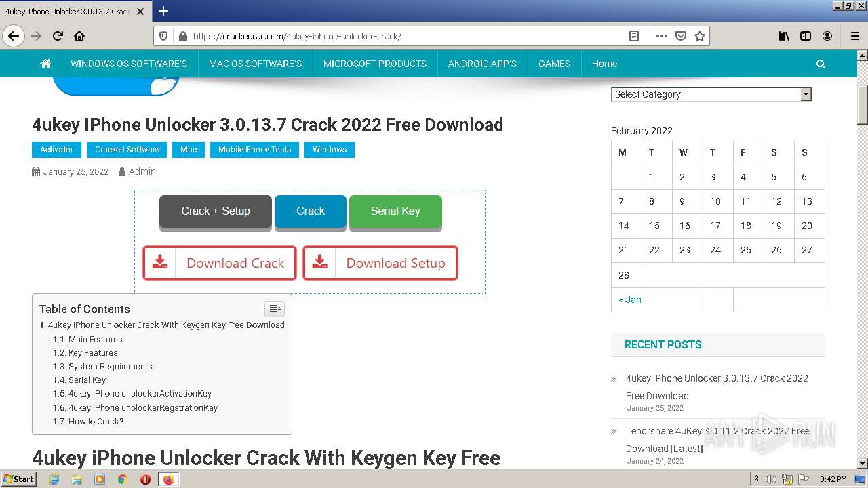Reload the page with the refresh icon

pyautogui.click(x=58, y=36)
